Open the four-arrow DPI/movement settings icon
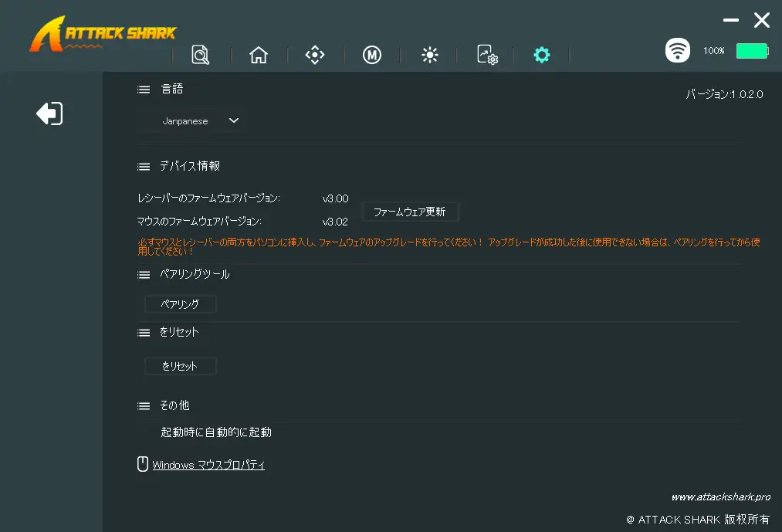 click(x=315, y=55)
